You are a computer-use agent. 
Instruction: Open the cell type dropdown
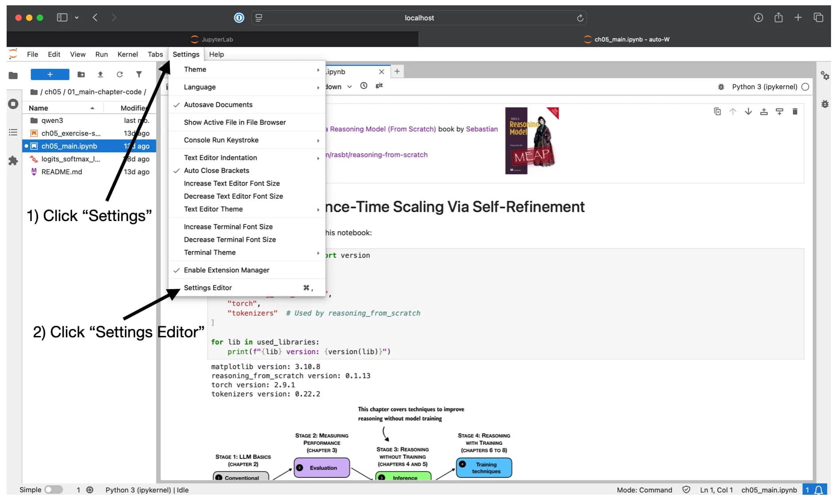339,87
